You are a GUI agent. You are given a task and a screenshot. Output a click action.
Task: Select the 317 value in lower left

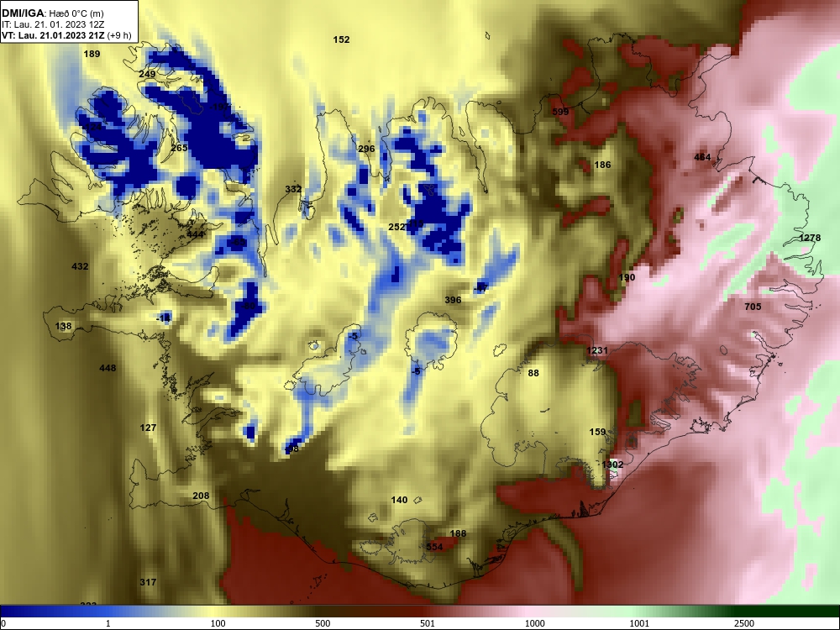pyautogui.click(x=148, y=582)
